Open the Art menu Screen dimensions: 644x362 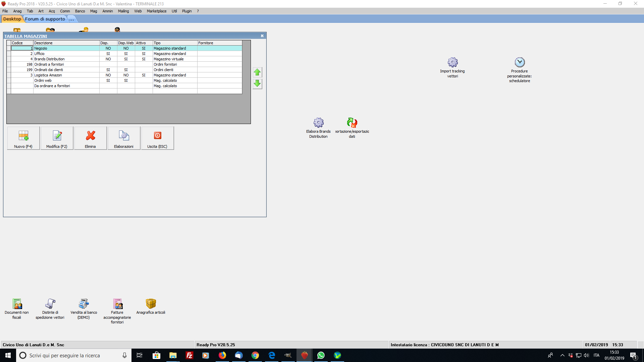pos(41,11)
